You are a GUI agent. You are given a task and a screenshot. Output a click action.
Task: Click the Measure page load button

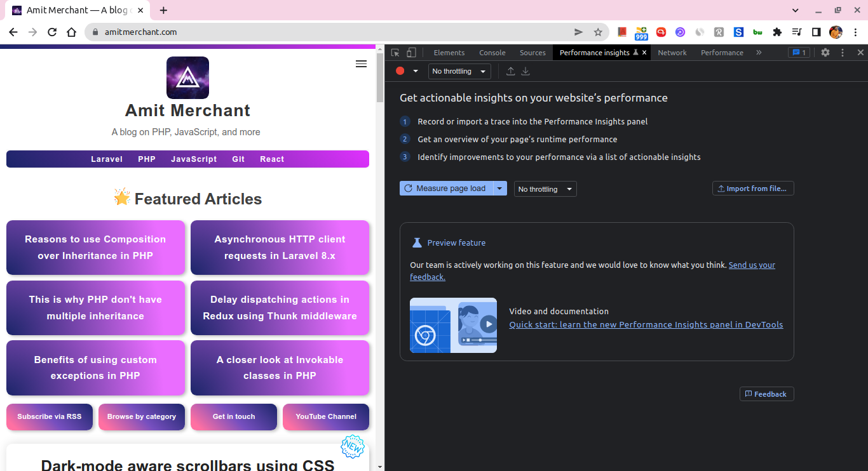[x=447, y=189]
